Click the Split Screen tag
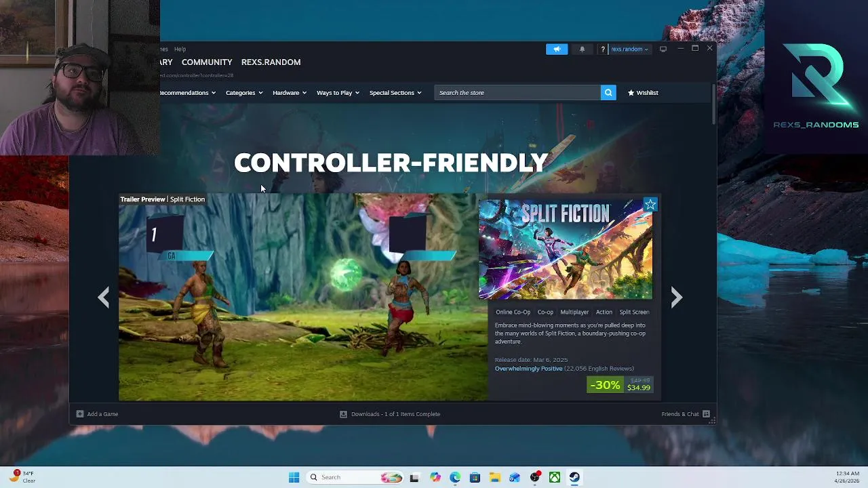 click(x=634, y=312)
